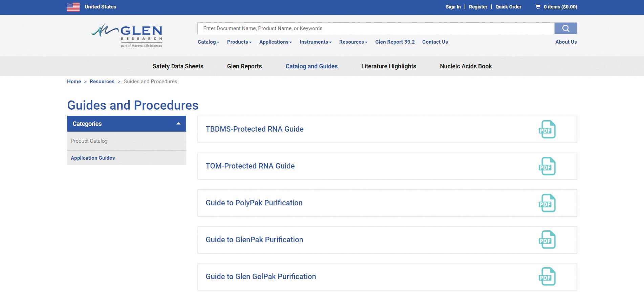This screenshot has height=295, width=644.
Task: Focus the keyword search input field
Action: coord(376,28)
